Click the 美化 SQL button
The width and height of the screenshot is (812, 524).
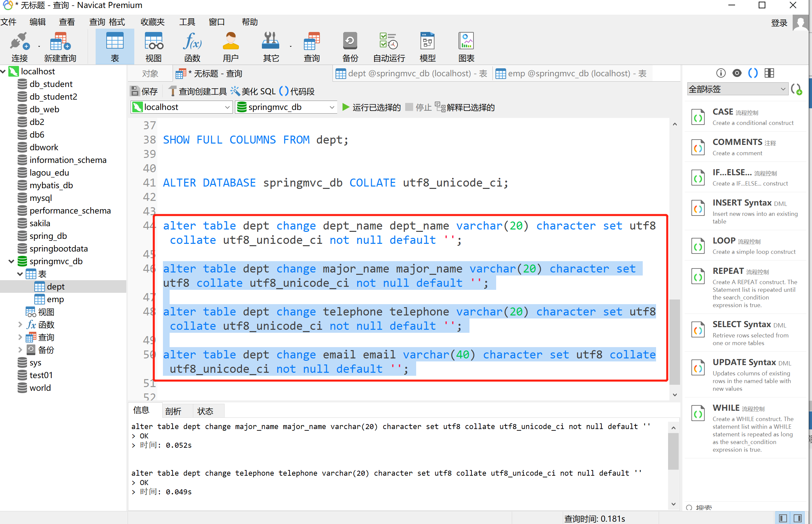point(253,91)
